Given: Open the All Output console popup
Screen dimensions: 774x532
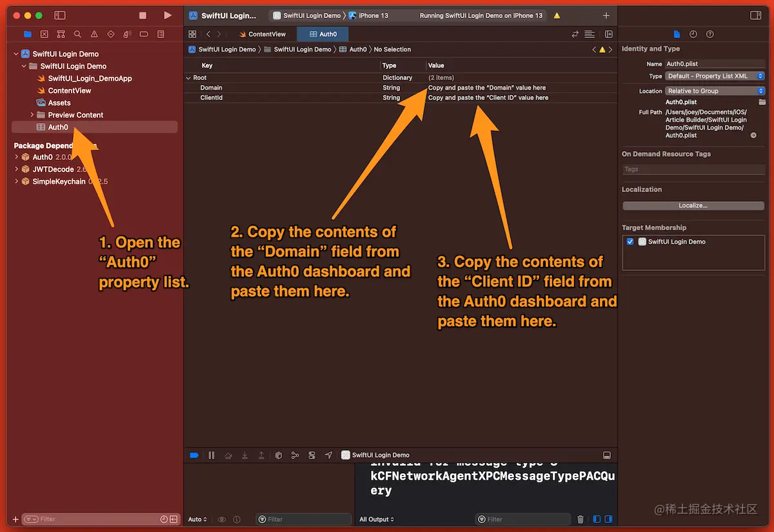Looking at the screenshot, I should (x=377, y=519).
